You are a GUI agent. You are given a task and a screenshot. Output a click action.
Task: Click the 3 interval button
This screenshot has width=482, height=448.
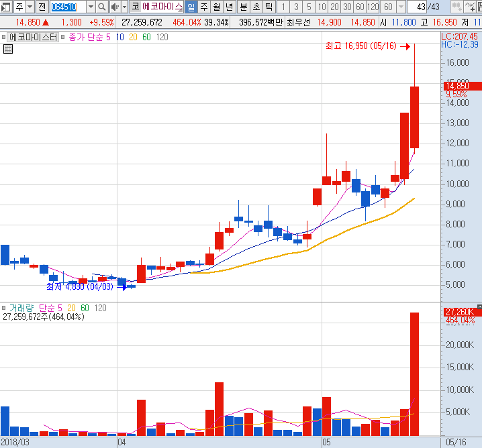point(296,7)
